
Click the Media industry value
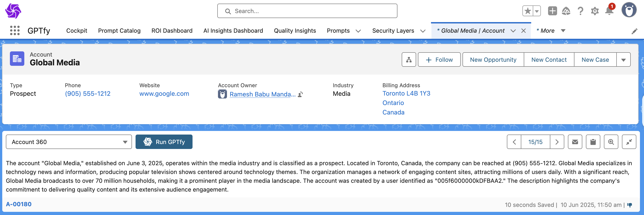(341, 94)
